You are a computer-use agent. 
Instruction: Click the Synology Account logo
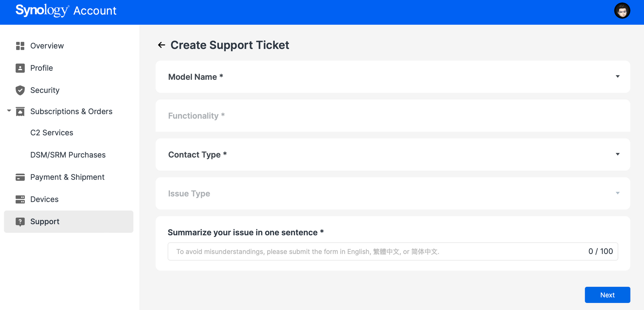[66, 11]
